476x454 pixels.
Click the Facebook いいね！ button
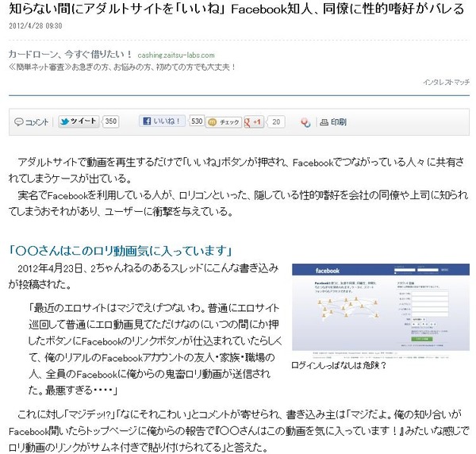point(162,121)
